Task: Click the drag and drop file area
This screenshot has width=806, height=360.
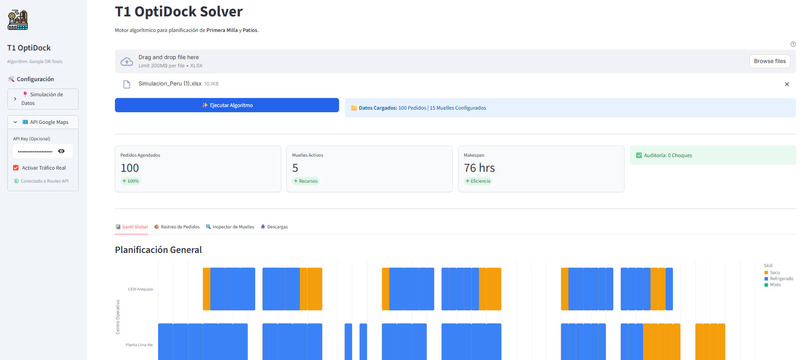Action: coord(455,61)
